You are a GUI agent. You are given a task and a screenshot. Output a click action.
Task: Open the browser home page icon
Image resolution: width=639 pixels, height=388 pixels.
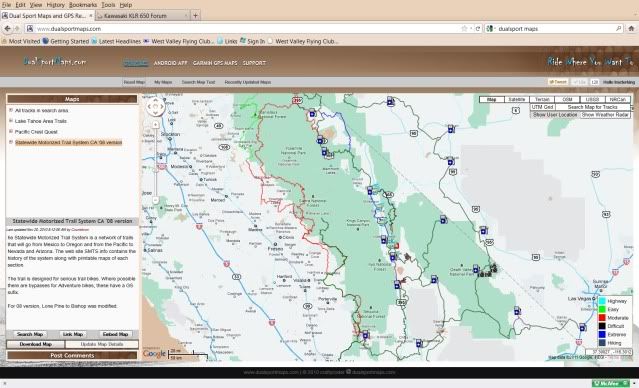631,29
